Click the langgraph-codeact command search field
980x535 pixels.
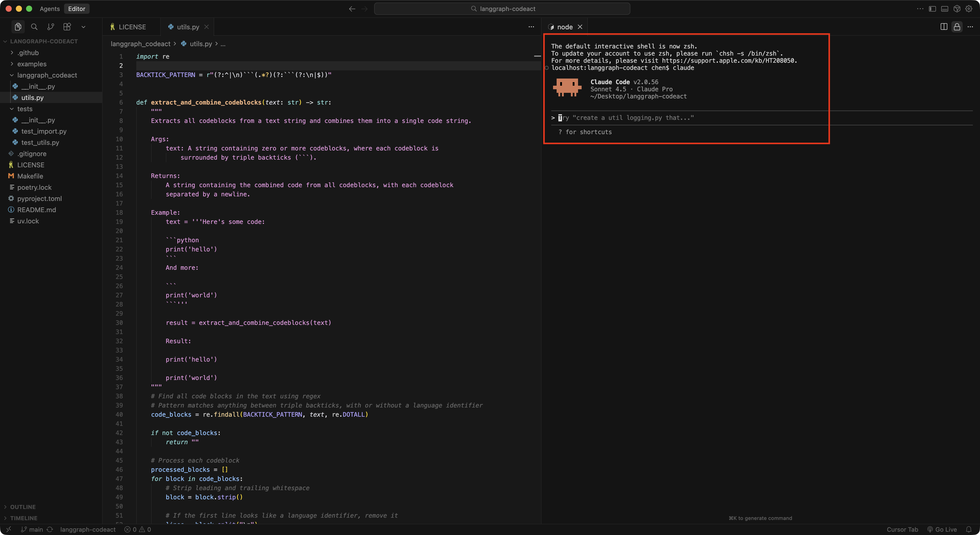tap(502, 9)
